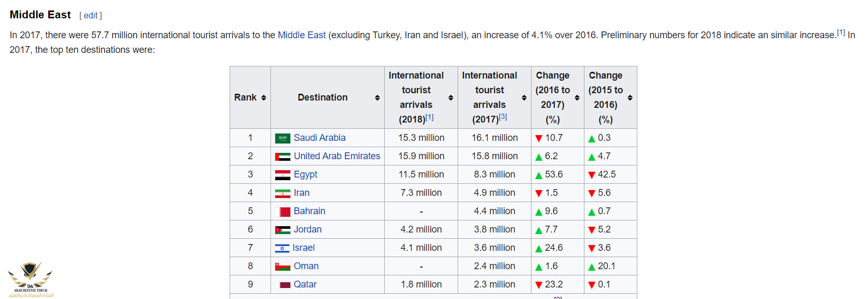This screenshot has width=868, height=299.
Task: Click the Israel flag icon
Action: point(282,248)
